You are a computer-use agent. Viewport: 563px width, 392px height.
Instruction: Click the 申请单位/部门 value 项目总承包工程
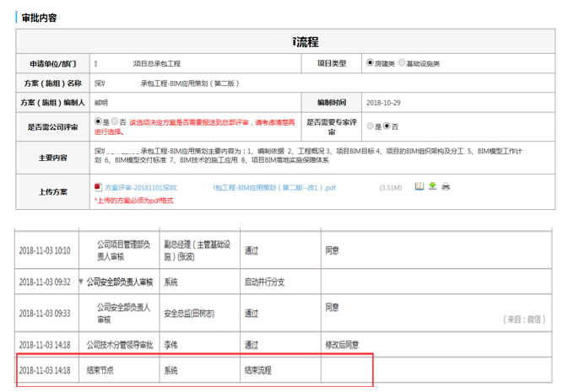coord(156,63)
